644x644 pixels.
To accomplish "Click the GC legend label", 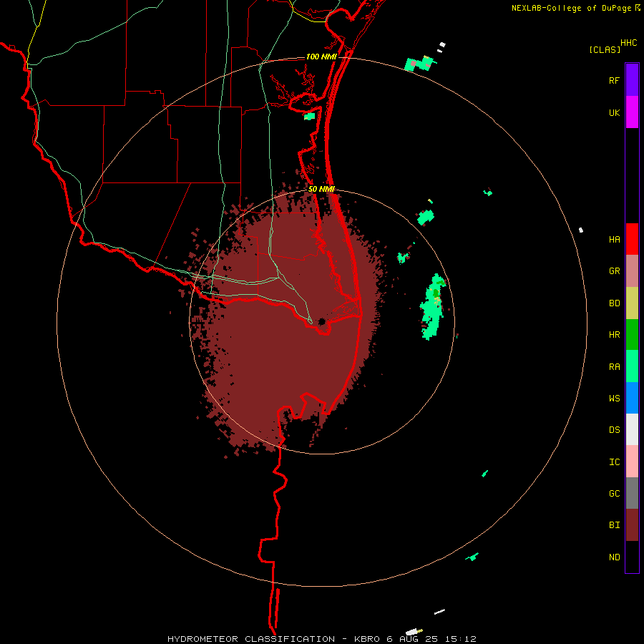I will pyautogui.click(x=614, y=494).
